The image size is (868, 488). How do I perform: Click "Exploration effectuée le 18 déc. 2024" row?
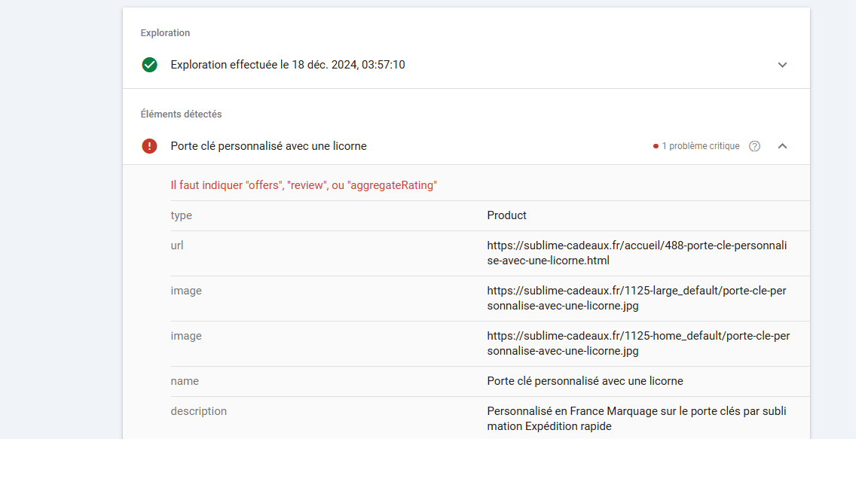(x=466, y=65)
